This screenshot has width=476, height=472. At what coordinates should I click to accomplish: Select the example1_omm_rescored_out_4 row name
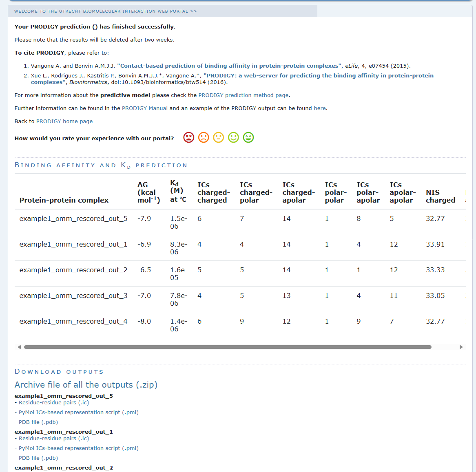pyautogui.click(x=73, y=322)
